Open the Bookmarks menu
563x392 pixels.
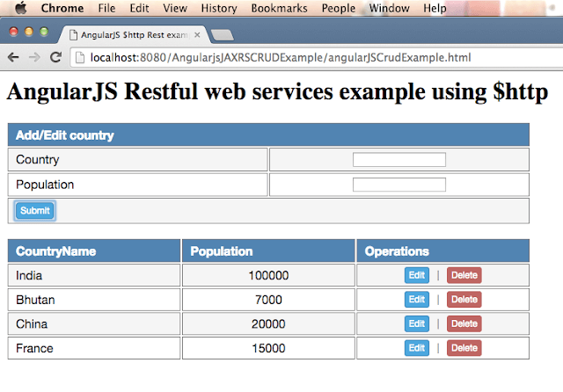tap(278, 8)
